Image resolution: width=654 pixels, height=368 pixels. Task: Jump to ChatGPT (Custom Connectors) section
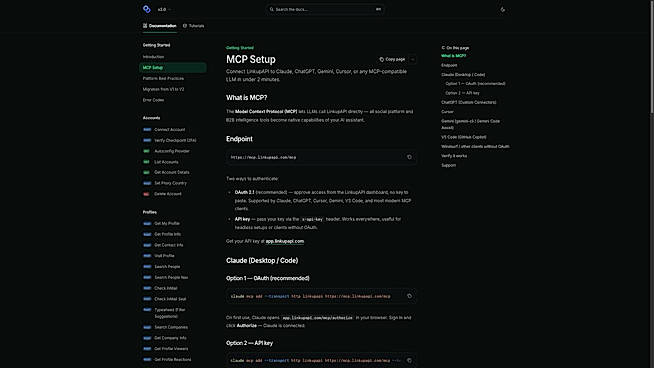tap(469, 102)
